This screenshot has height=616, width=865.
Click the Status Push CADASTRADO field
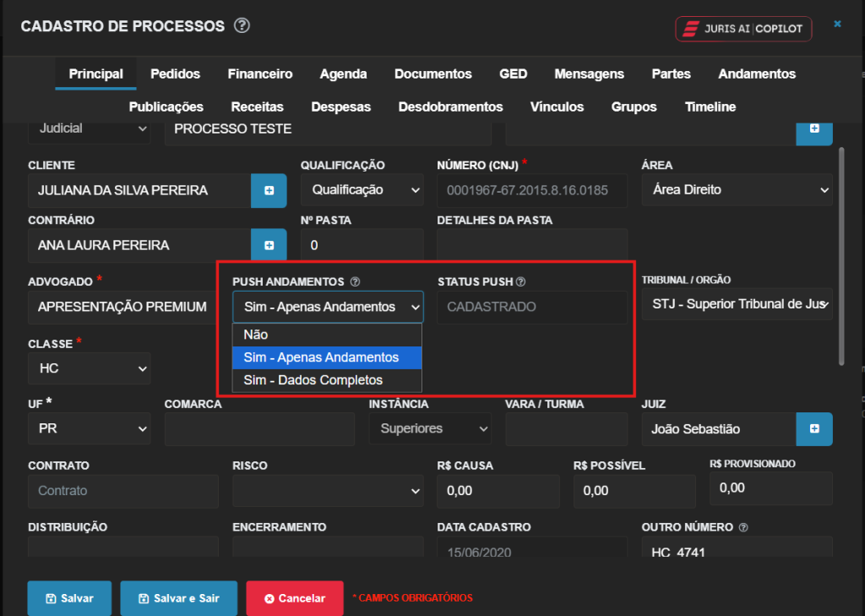click(x=532, y=307)
